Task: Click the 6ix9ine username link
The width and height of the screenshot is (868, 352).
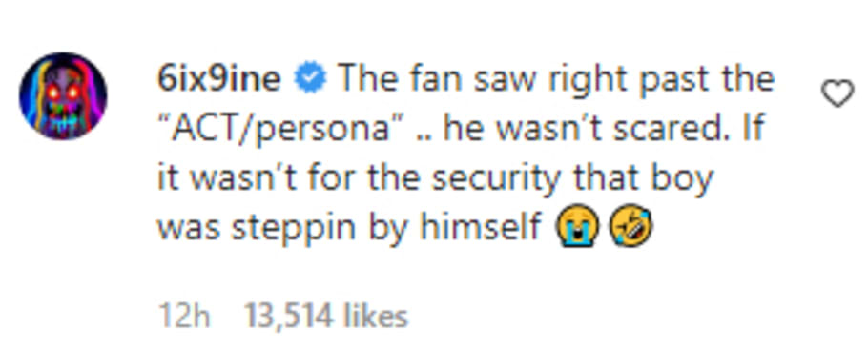Action: pyautogui.click(x=219, y=79)
